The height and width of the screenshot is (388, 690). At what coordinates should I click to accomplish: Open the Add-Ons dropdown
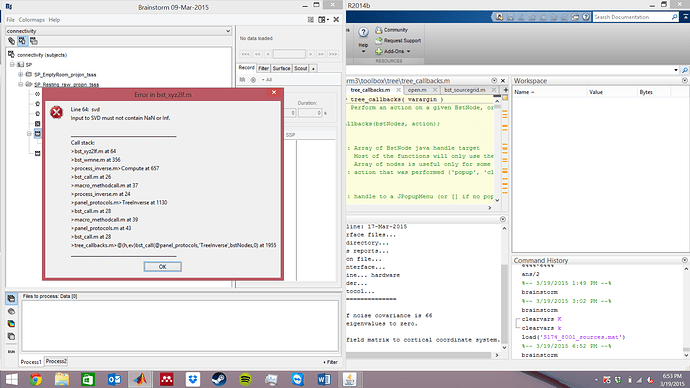393,51
